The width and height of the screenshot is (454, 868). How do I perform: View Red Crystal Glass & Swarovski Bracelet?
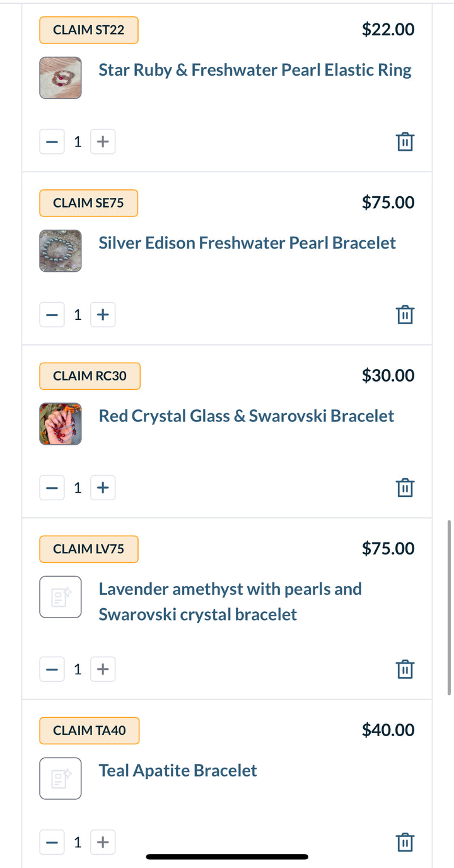pyautogui.click(x=246, y=416)
